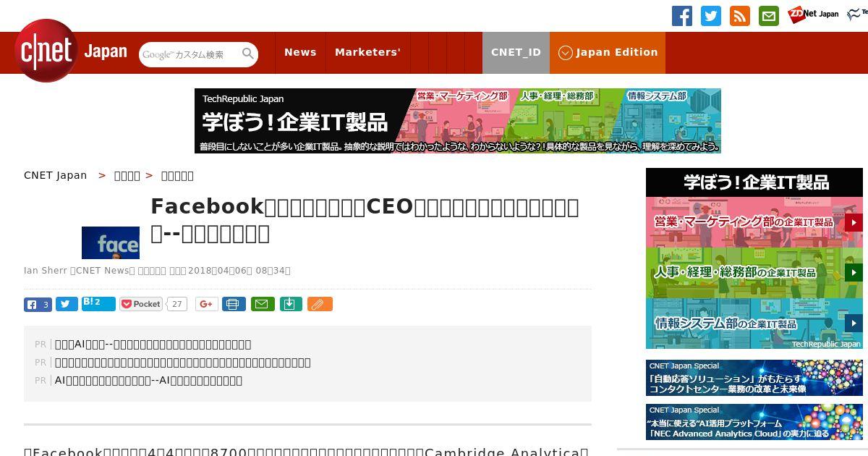868x456 pixels.
Task: Open third PR link starting with AI
Action: coord(149,381)
